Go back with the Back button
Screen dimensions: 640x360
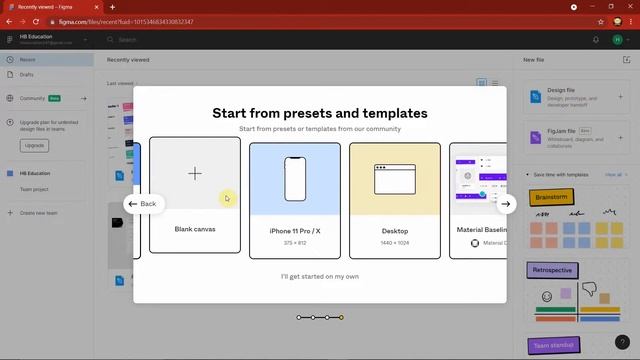[x=143, y=204]
